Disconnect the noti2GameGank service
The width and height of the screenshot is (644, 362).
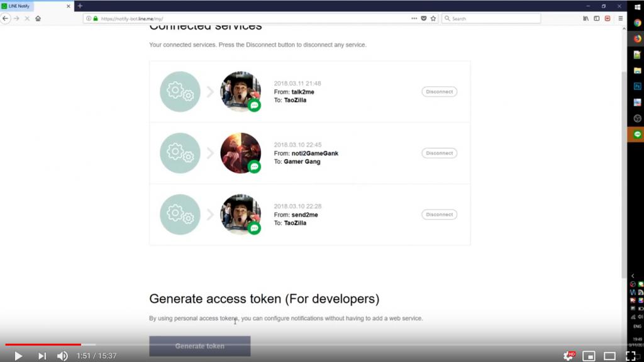pyautogui.click(x=439, y=153)
